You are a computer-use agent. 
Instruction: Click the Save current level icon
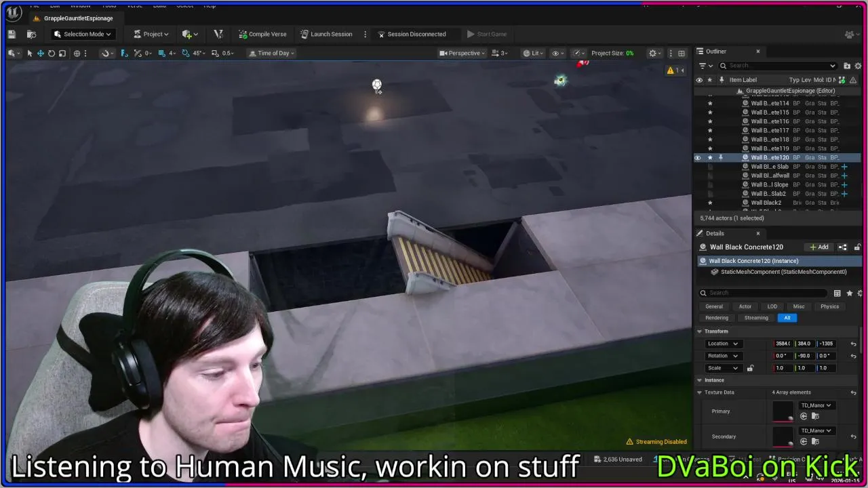tap(12, 34)
